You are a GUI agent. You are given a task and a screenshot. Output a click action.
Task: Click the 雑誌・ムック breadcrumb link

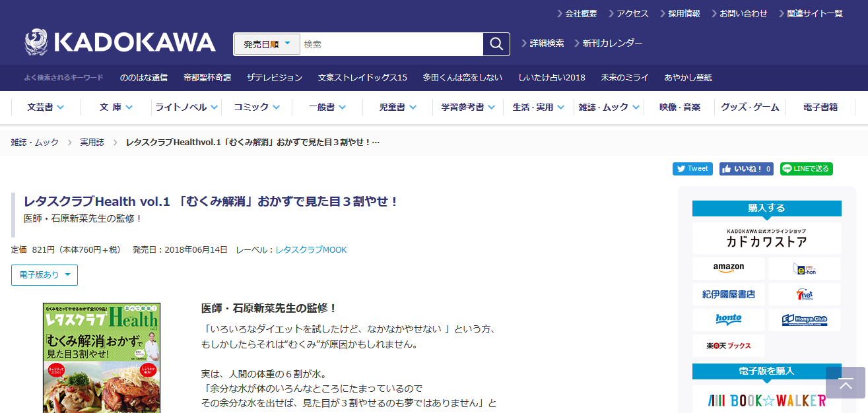point(35,143)
